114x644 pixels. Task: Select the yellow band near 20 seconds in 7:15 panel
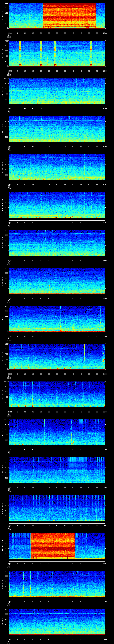pyautogui.click(x=41, y=53)
